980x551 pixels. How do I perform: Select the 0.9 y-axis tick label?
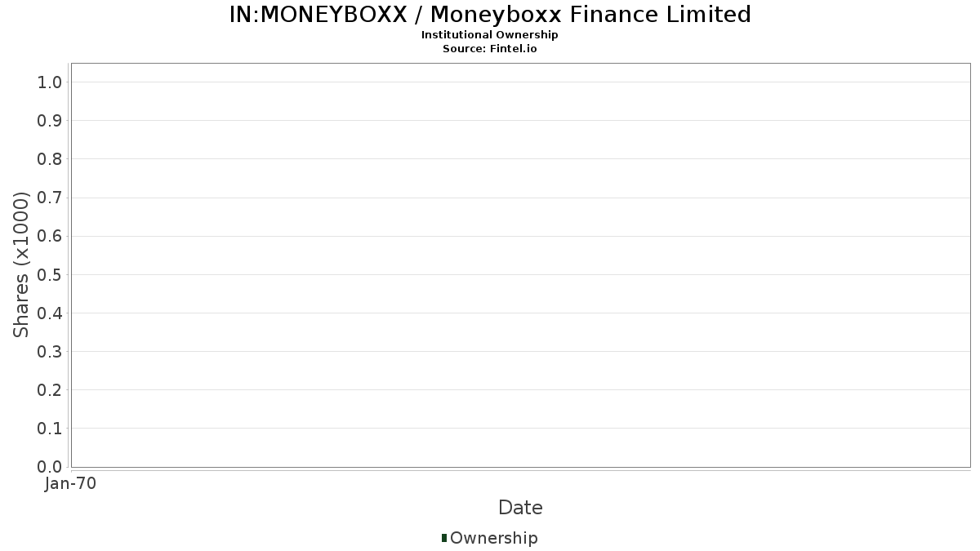pyautogui.click(x=50, y=121)
